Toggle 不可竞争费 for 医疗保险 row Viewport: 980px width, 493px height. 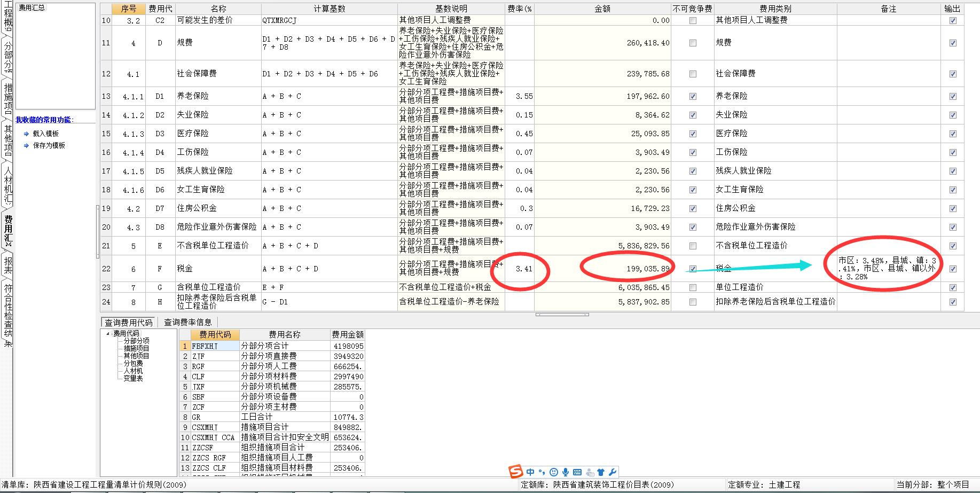coord(693,134)
